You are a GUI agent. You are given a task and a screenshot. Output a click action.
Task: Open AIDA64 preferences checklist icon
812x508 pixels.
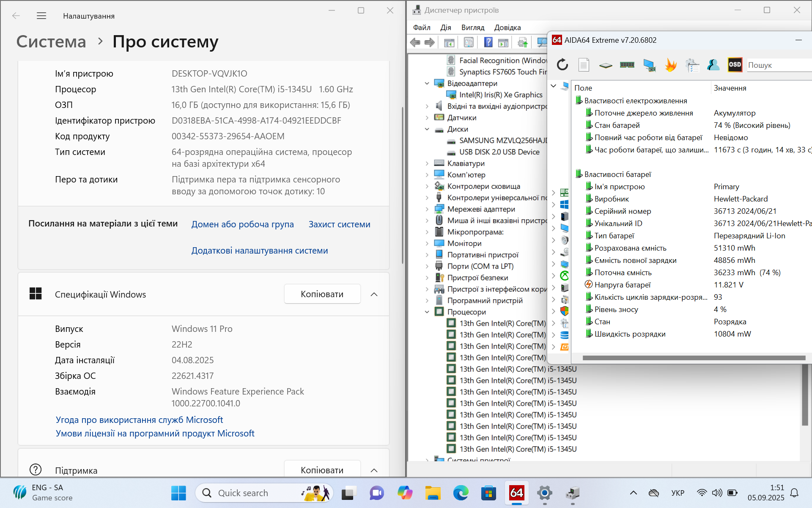(x=692, y=65)
